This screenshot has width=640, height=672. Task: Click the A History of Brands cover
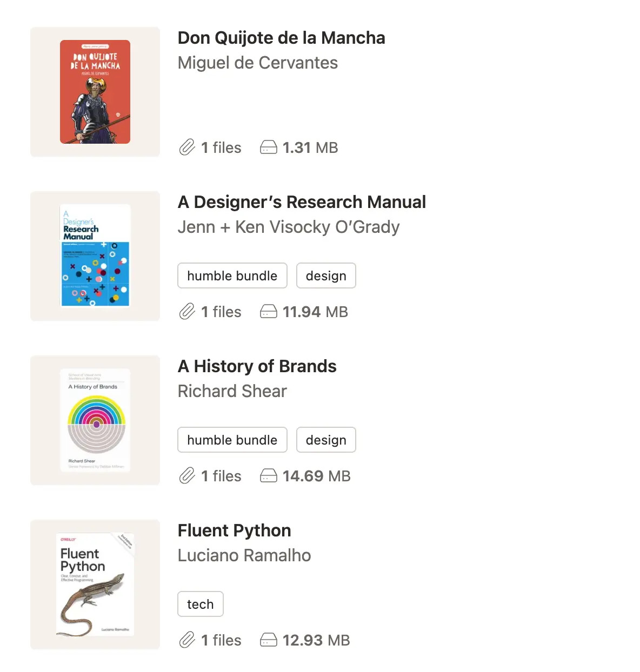click(95, 420)
